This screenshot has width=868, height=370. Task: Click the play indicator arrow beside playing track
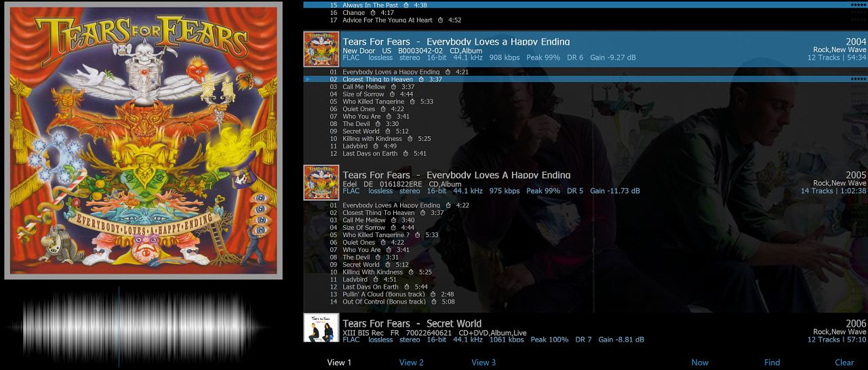pos(309,79)
